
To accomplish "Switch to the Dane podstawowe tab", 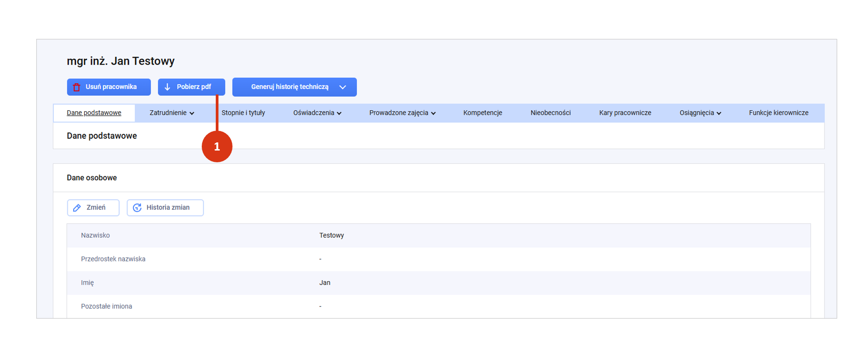I will point(94,113).
